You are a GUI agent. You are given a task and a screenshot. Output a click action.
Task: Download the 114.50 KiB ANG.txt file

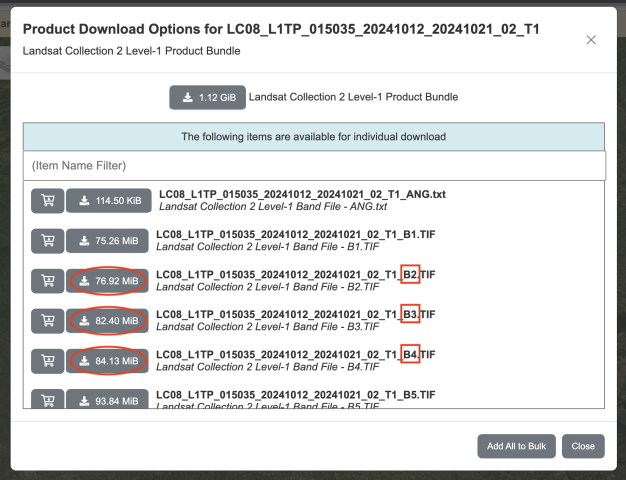(109, 200)
